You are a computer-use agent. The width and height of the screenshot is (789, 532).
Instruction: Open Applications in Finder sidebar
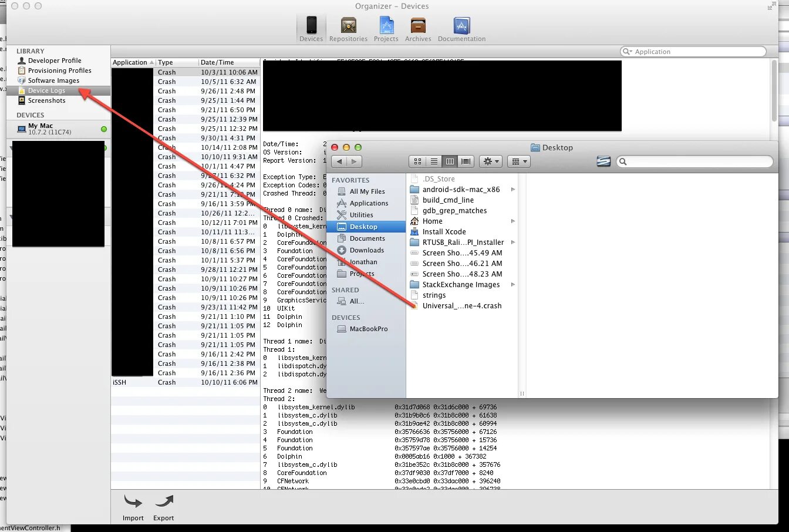(x=366, y=203)
